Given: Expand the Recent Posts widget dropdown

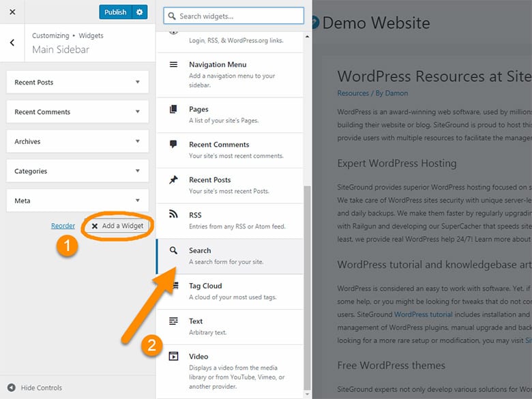Looking at the screenshot, I should 137,82.
